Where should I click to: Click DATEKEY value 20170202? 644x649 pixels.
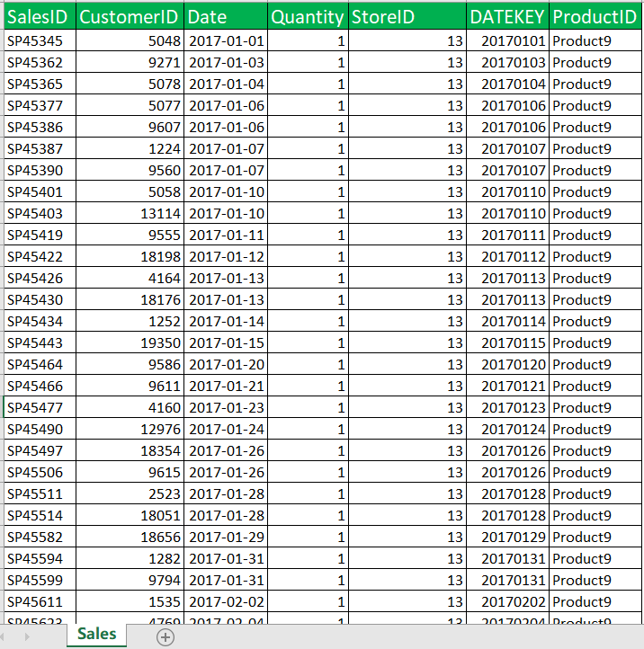[x=508, y=601]
